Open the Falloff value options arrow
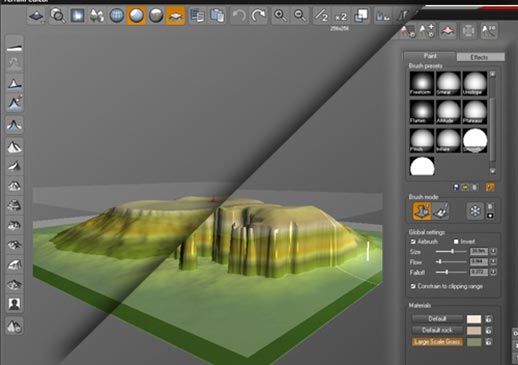518x365 pixels. tap(493, 272)
